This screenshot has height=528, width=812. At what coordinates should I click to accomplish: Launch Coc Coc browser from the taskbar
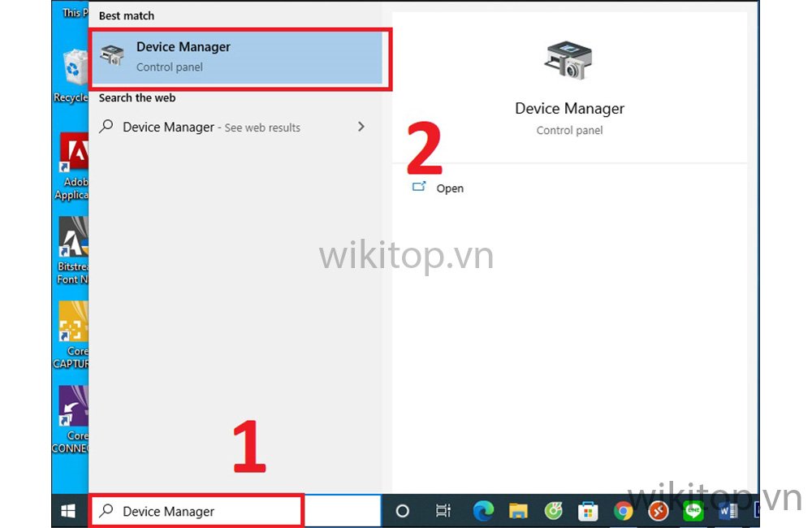(x=553, y=511)
